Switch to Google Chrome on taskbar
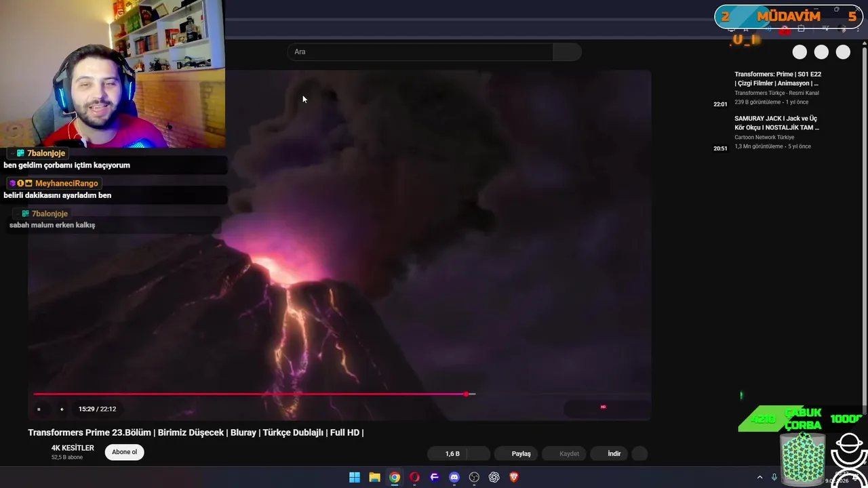The image size is (868, 488). tap(395, 477)
